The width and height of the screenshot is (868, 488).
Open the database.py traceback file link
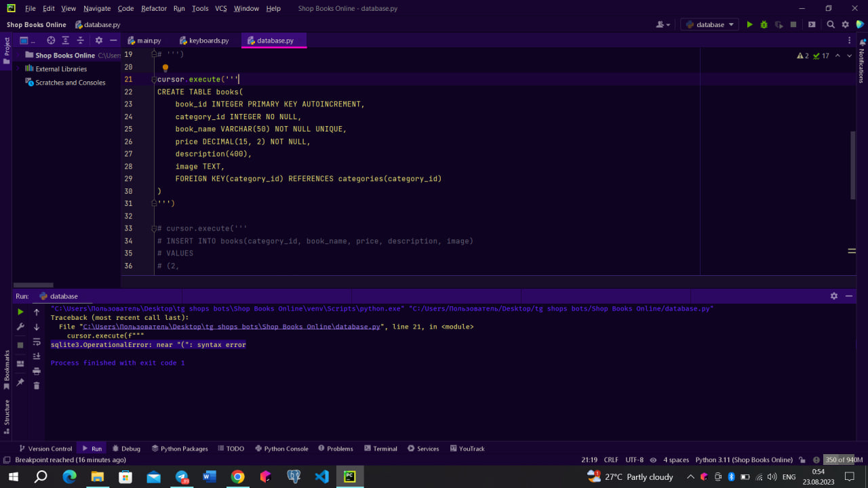(231, 327)
